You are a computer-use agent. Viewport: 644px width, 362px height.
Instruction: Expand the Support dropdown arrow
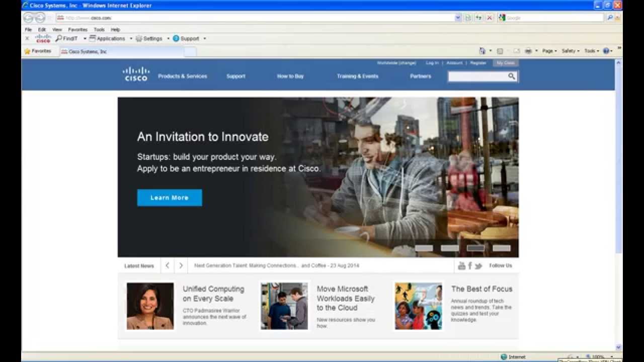tap(205, 38)
